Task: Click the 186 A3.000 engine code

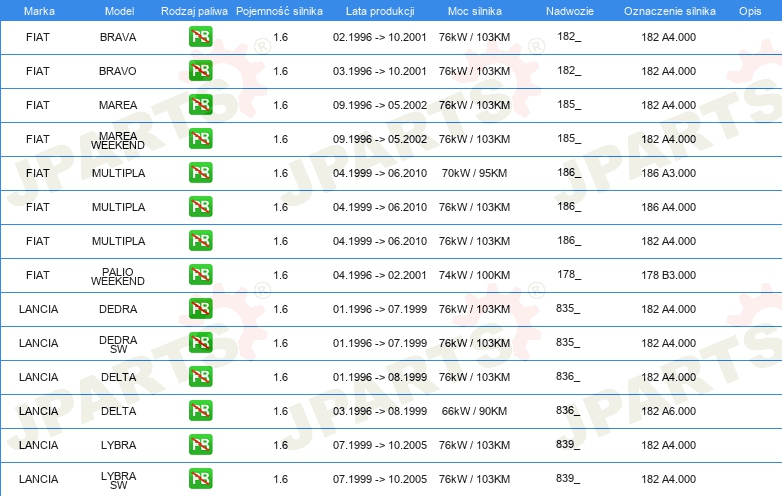Action: [x=668, y=173]
